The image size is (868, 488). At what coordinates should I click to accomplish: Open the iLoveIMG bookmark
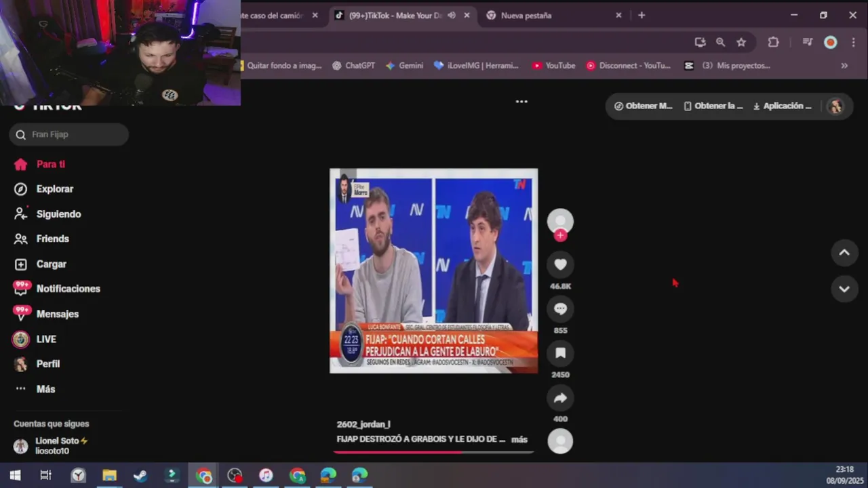476,66
